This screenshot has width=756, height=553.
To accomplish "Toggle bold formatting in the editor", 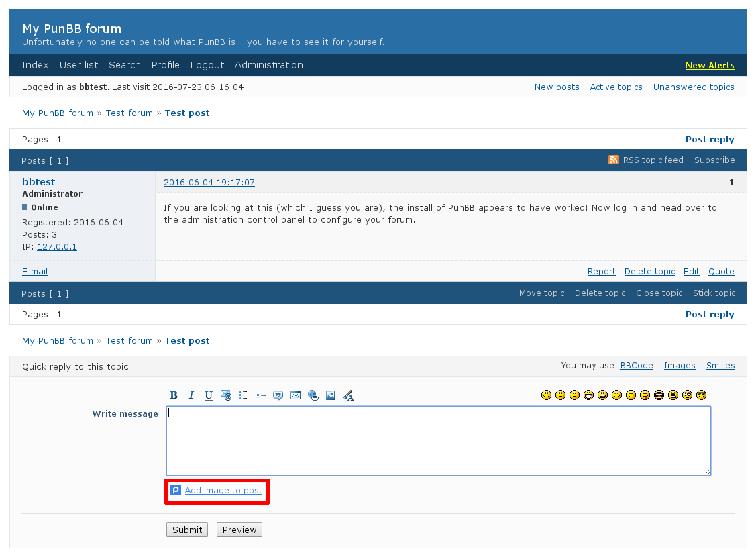I will [x=174, y=395].
